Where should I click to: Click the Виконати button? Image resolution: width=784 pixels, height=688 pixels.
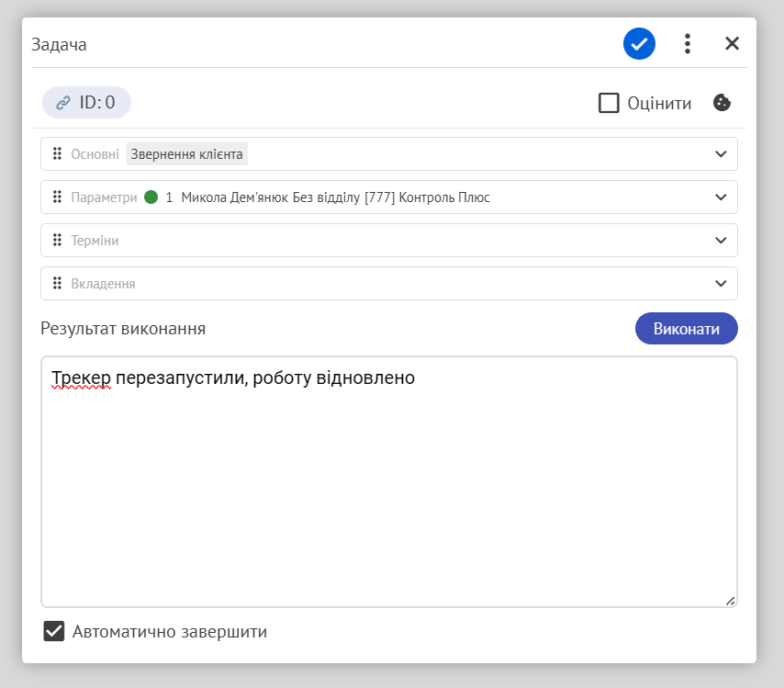(x=687, y=329)
